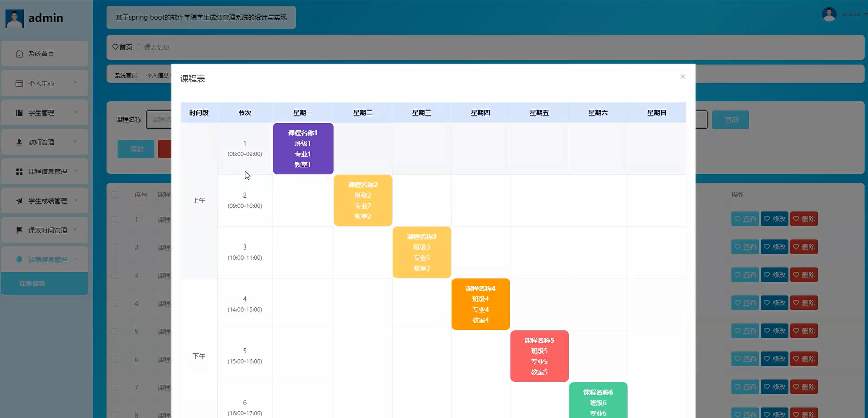Image resolution: width=868 pixels, height=418 pixels.
Task: Click the shield icon beside 课表信息管理
Action: (19, 259)
